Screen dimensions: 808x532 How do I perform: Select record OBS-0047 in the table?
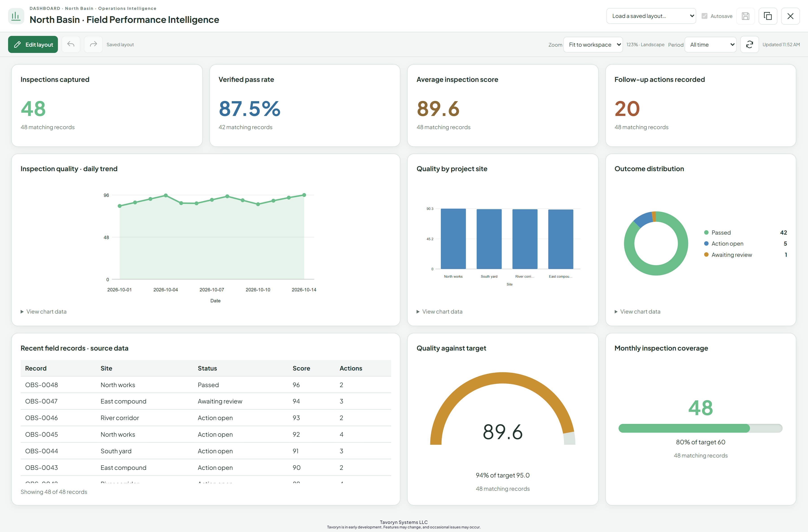pos(206,401)
